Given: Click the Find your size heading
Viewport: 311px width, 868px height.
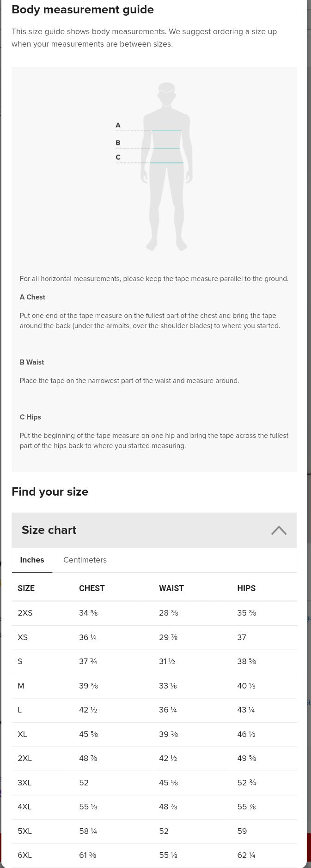Looking at the screenshot, I should coord(50,492).
